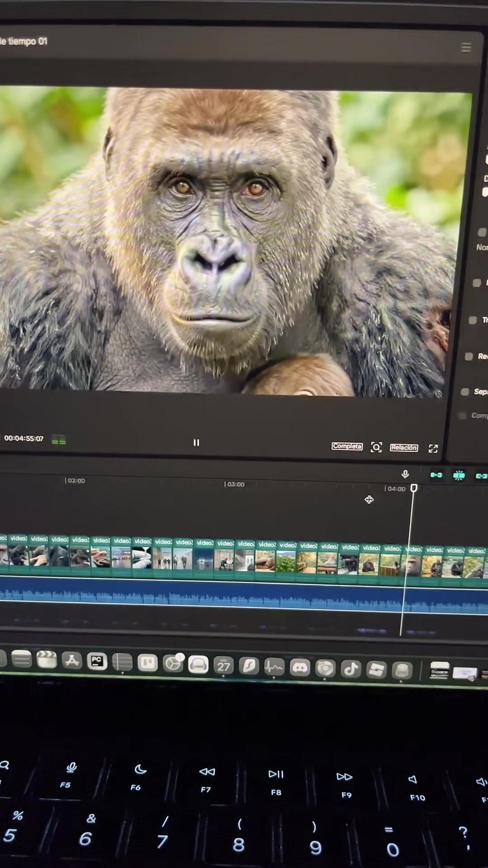The height and width of the screenshot is (868, 488).
Task: Pause playback in the preview player
Action: coord(196,443)
